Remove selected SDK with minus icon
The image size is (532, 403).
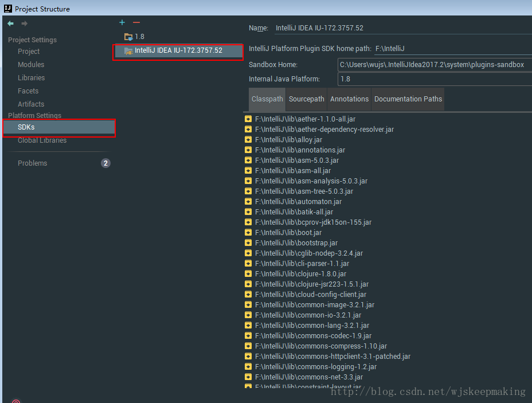[x=136, y=22]
